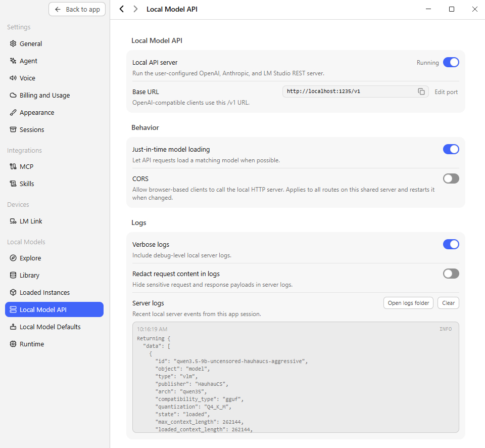Click the log line "compatibility_type": "gguf"

click(200, 399)
